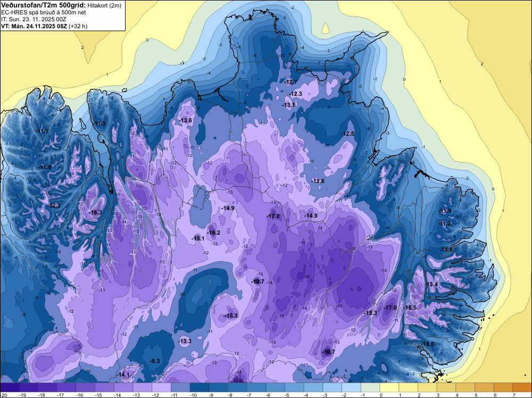Click the -10.0 temperature label
The width and height of the screenshot is (532, 398).
428,344
